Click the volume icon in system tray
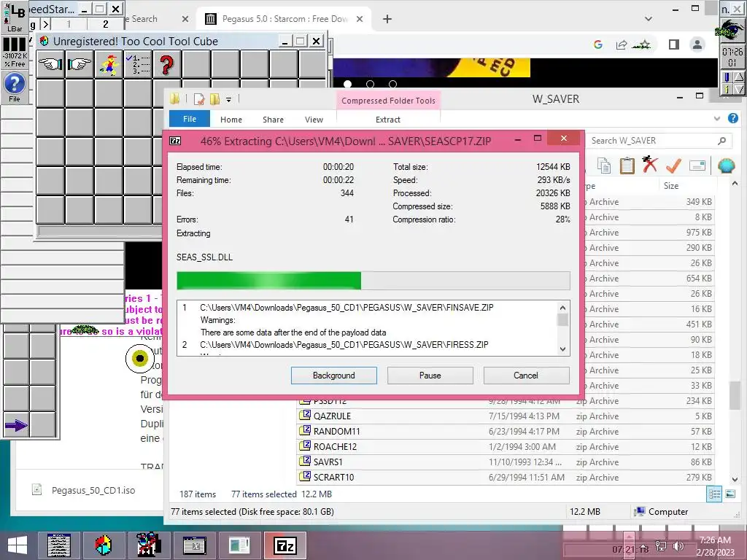Image resolution: width=747 pixels, height=560 pixels. [678, 546]
